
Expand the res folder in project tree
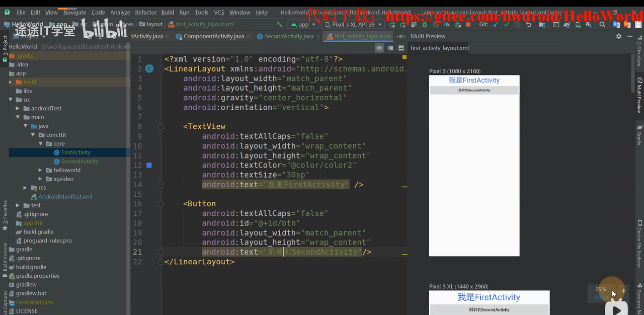tap(26, 188)
